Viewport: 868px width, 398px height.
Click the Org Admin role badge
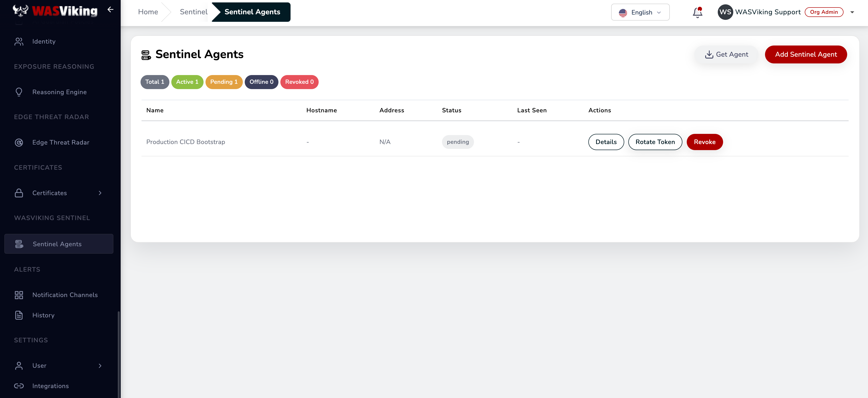coord(823,12)
